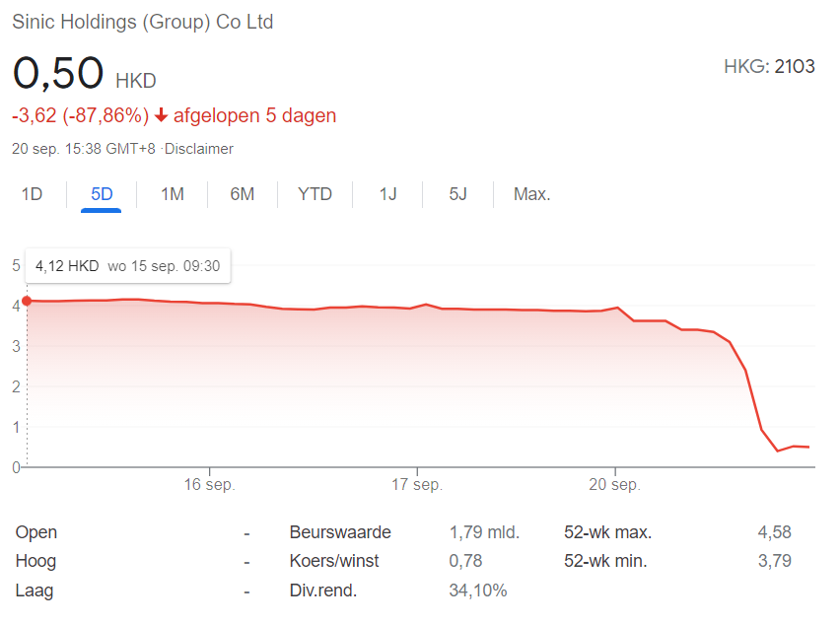Switch to the 1J yearly tab
840x625 pixels.
coord(387,194)
